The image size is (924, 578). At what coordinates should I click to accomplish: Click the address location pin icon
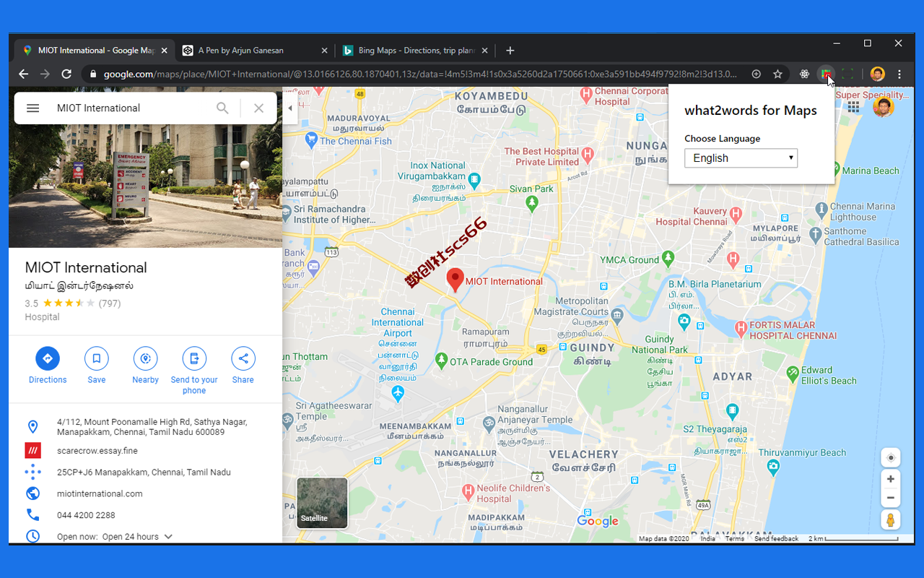[32, 427]
